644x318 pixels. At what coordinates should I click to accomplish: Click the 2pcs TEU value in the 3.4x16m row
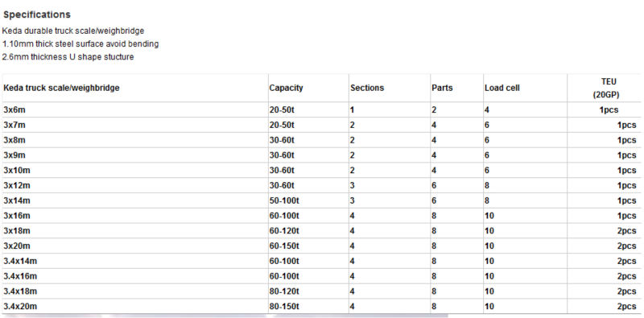[627, 276]
